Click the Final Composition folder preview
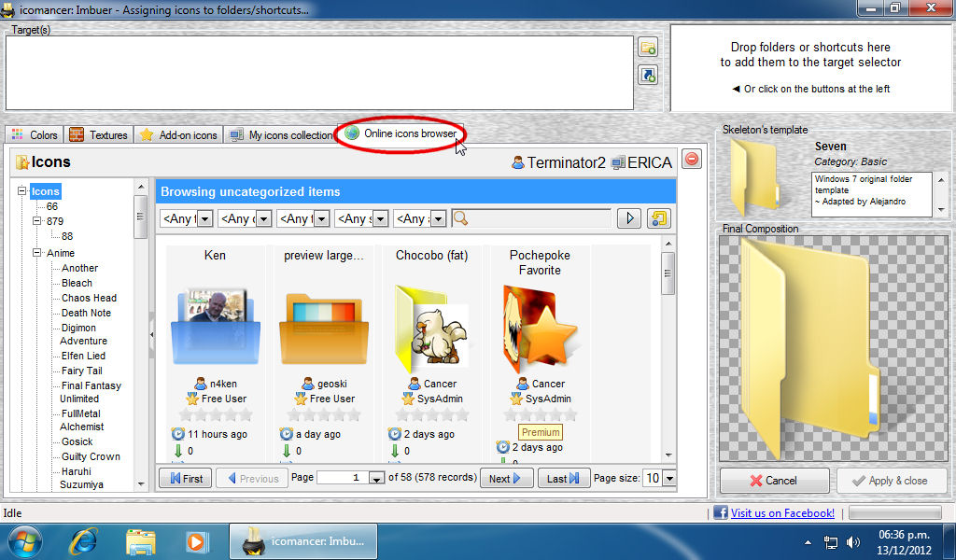Image resolution: width=956 pixels, height=560 pixels. 834,348
